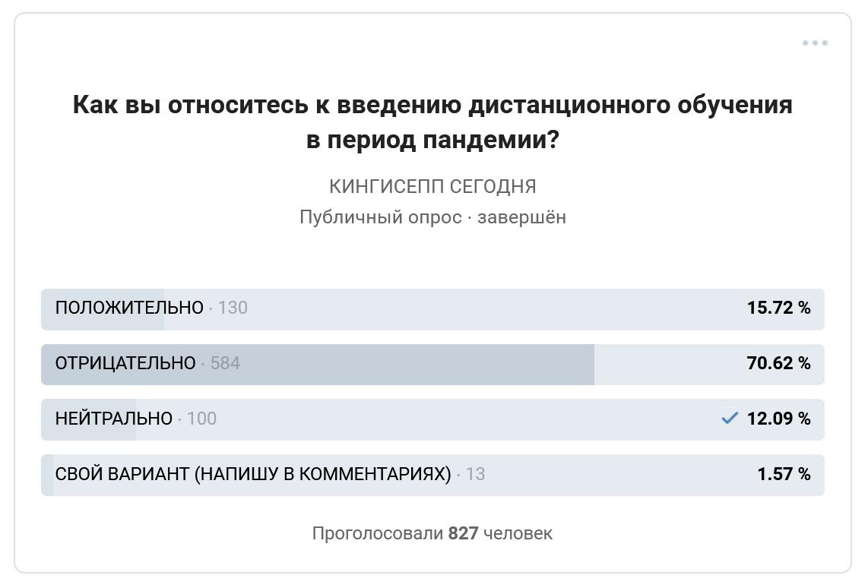Screen dimensions: 868x588
Task: Click the 70.62 % result value
Action: pos(778,364)
